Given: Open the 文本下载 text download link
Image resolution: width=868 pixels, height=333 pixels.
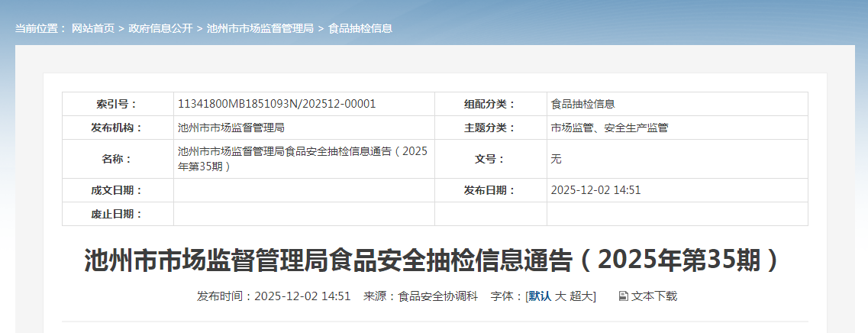Looking at the screenshot, I should 653,296.
